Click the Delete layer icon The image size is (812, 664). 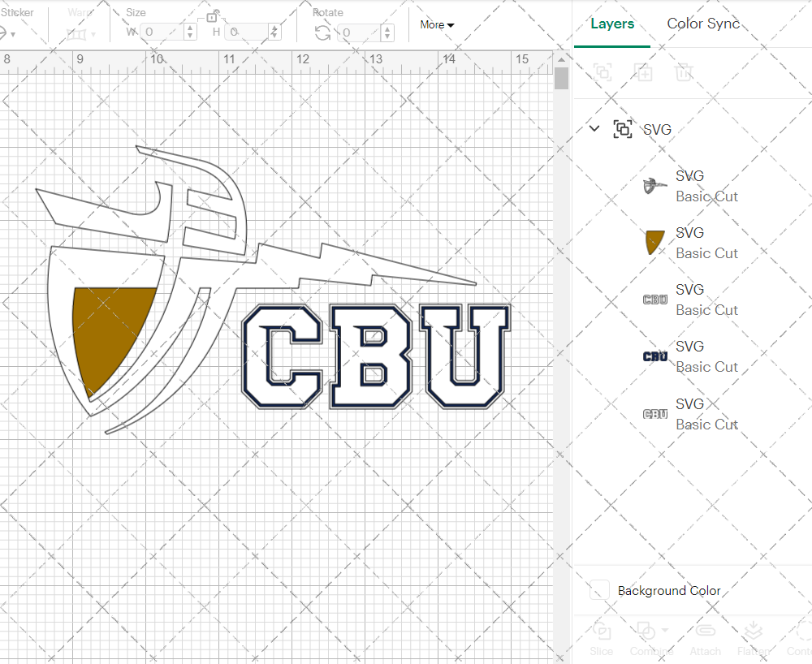[684, 72]
